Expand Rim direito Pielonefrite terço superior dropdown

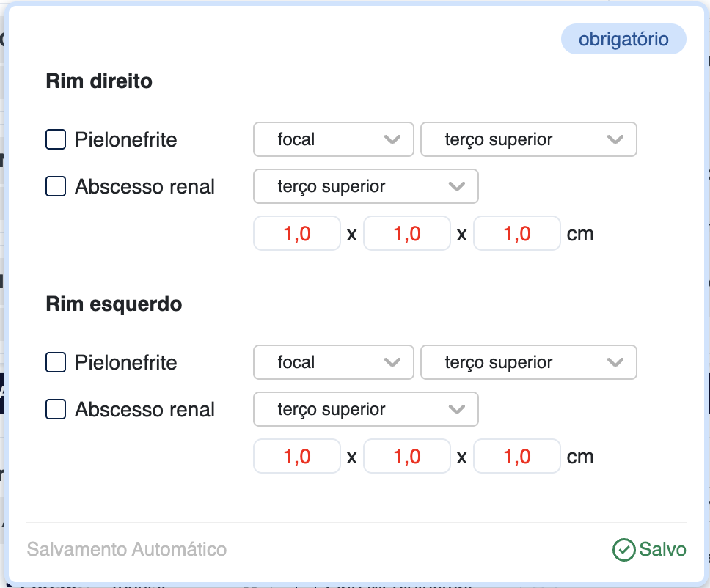[x=528, y=139]
